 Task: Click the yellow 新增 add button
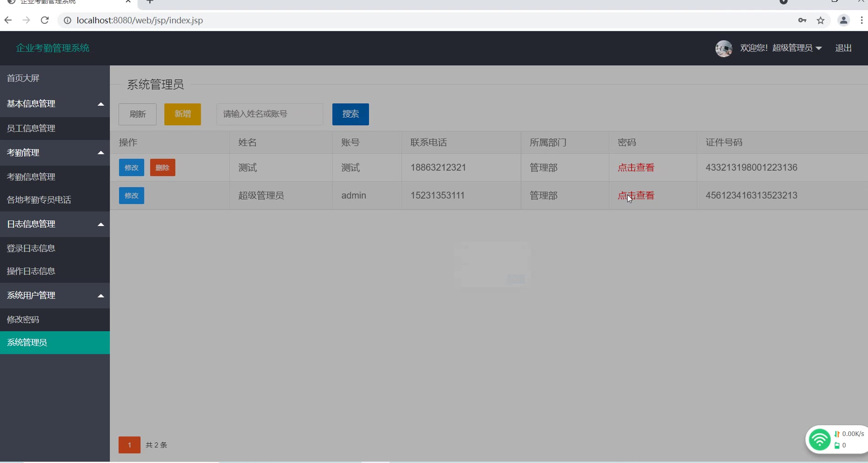coord(183,114)
